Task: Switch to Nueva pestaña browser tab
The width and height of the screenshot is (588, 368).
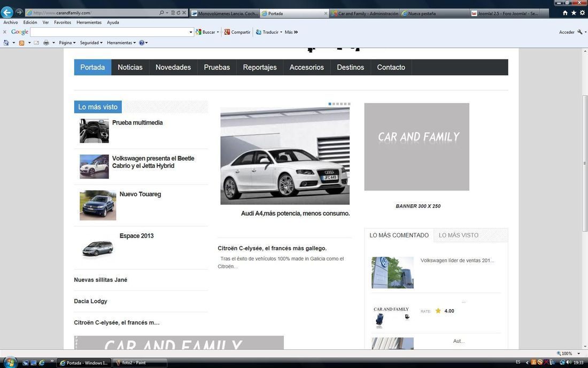Action: click(434, 13)
